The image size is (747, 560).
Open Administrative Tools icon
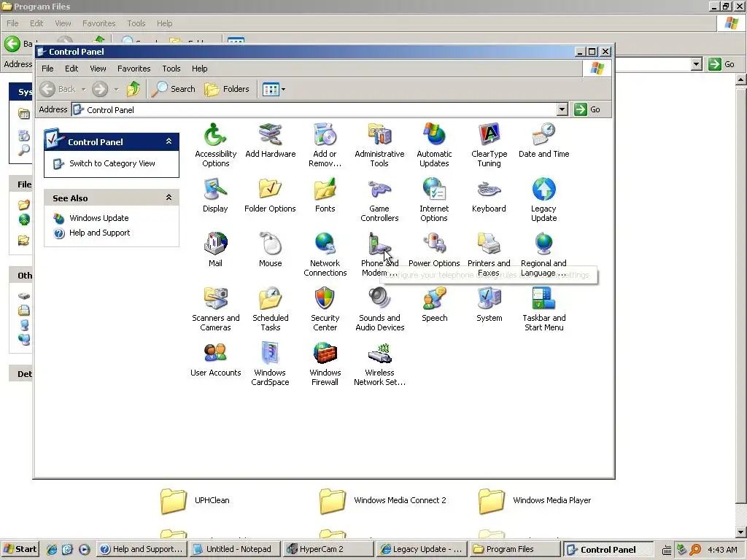(x=379, y=135)
